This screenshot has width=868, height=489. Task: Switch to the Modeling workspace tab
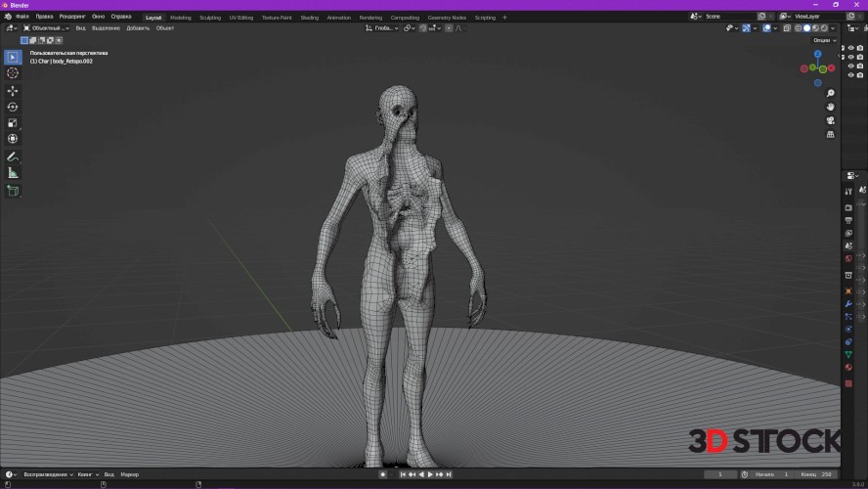pos(181,18)
